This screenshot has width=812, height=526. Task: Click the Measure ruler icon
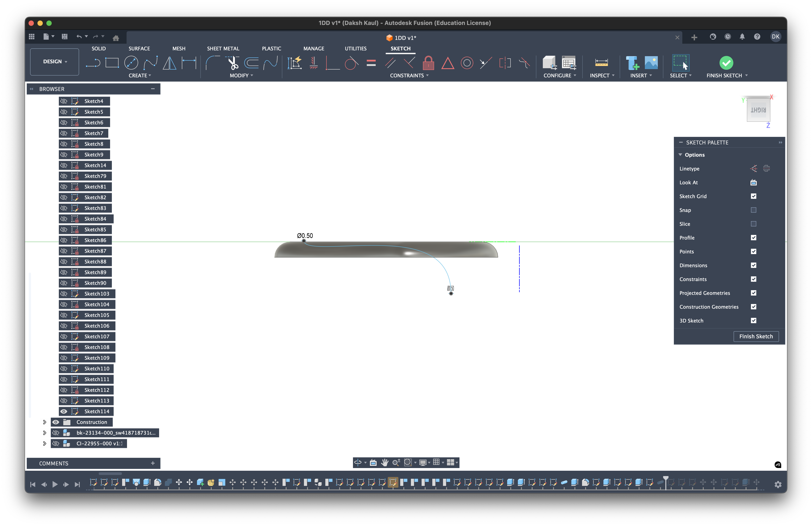[601, 63]
